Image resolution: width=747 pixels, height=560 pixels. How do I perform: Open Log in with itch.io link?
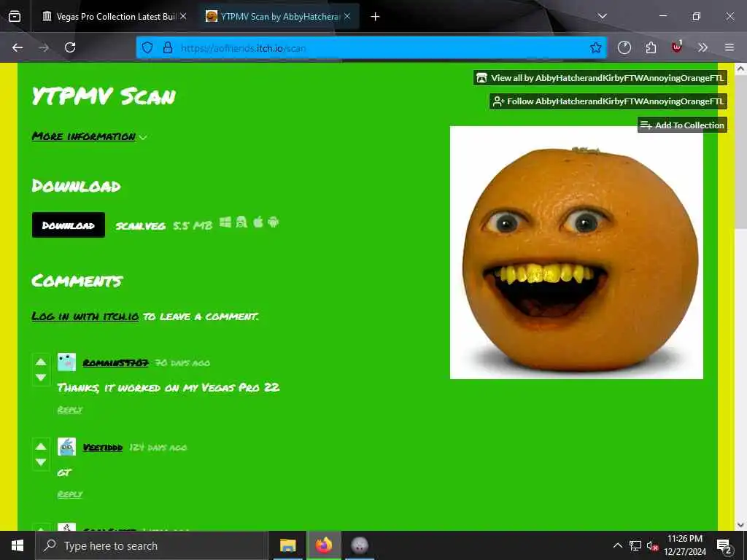(85, 316)
